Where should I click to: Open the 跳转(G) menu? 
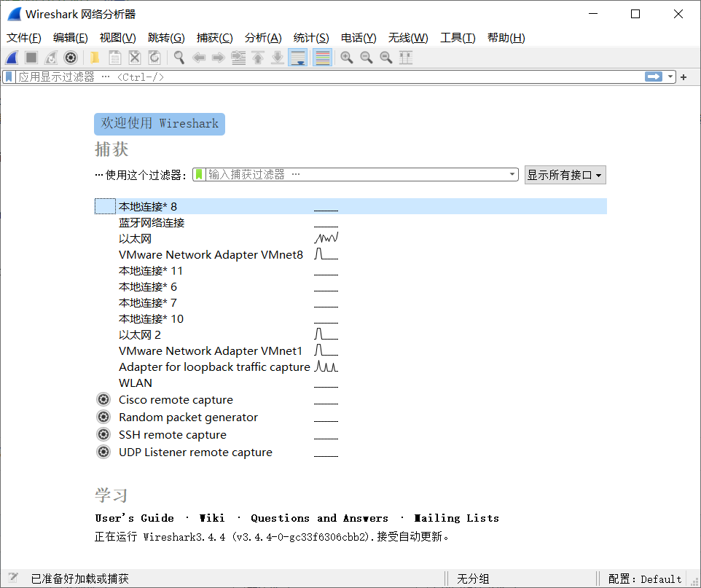click(166, 38)
